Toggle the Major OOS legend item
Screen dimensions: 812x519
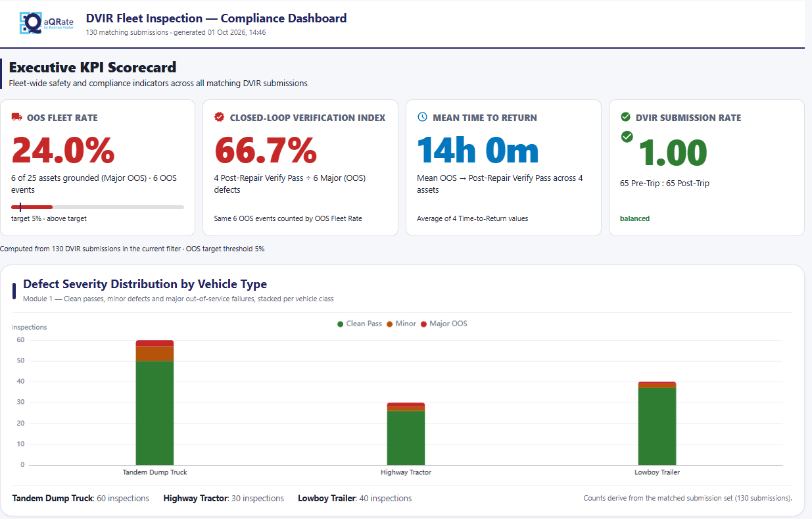click(x=444, y=324)
